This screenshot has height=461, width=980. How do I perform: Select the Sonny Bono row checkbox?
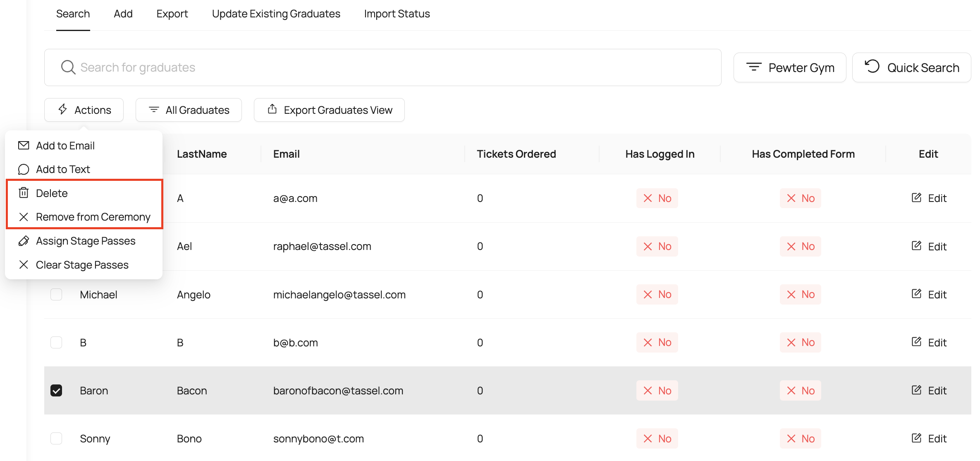pyautogui.click(x=56, y=438)
